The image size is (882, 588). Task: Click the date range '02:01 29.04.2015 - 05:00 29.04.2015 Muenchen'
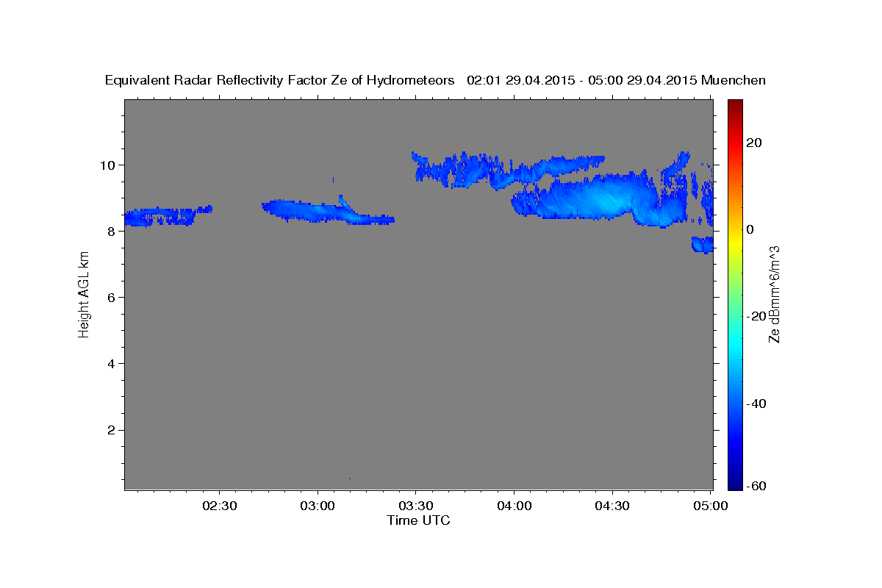click(616, 80)
